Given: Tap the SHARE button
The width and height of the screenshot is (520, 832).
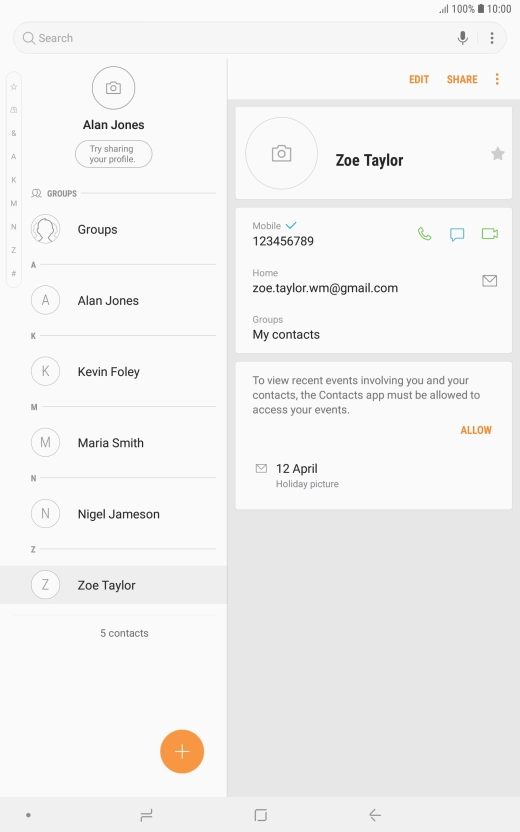Looking at the screenshot, I should coord(462,79).
